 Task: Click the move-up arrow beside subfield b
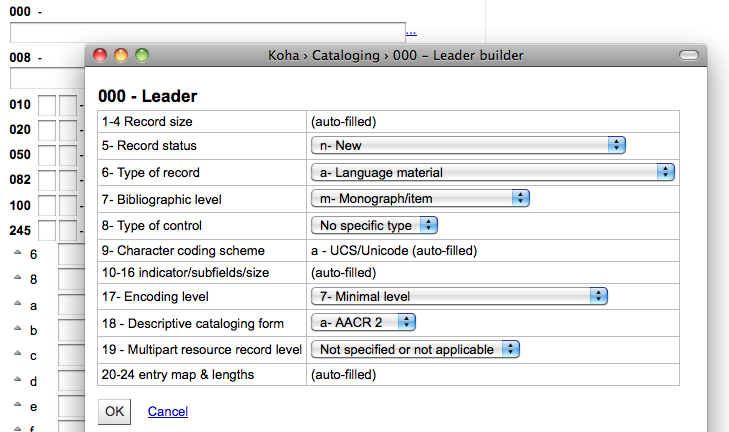pos(17,330)
